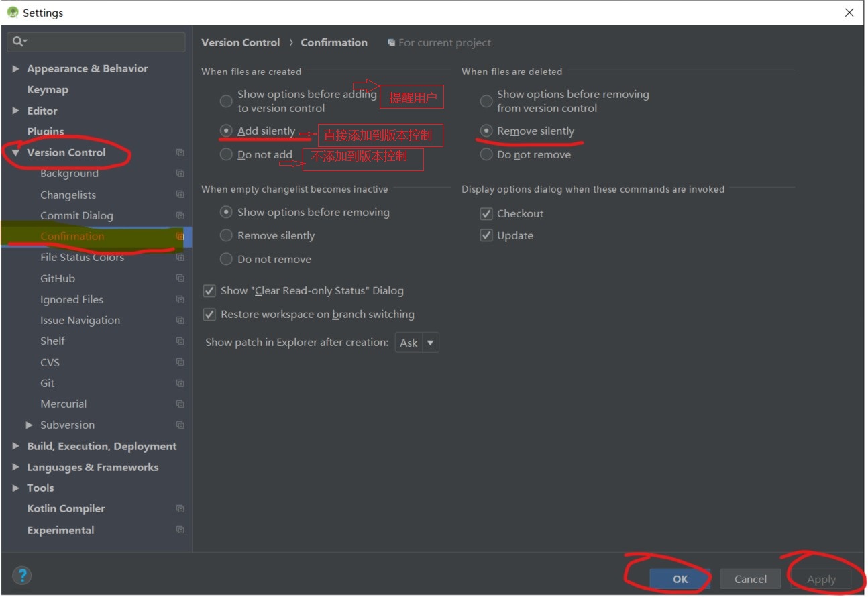Click project-level icon next to File Status Colors

point(180,257)
